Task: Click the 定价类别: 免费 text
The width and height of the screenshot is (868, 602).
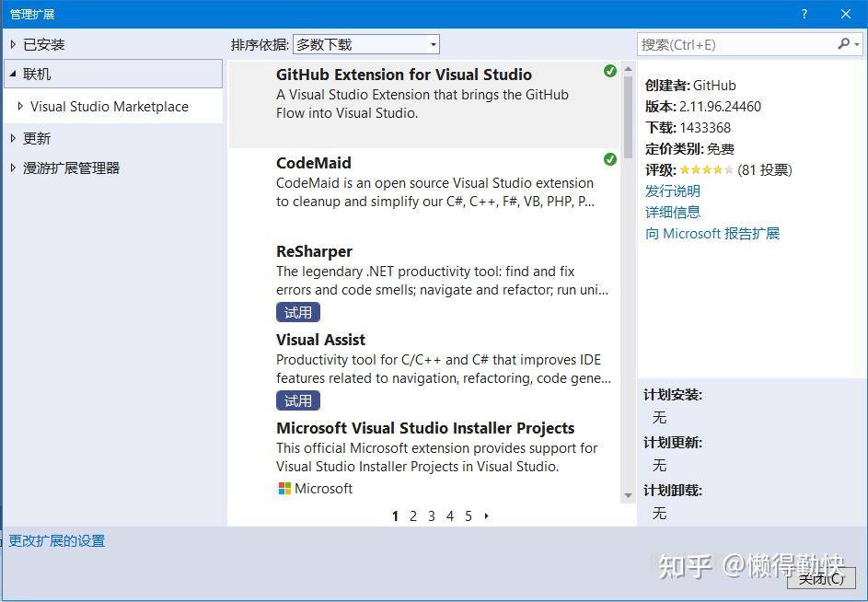Action: pos(689,149)
